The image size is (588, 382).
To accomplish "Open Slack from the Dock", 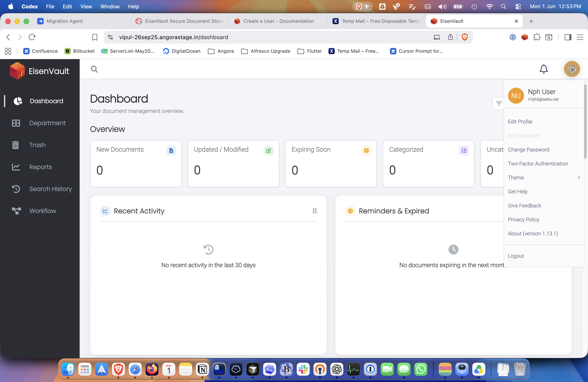I will click(303, 369).
